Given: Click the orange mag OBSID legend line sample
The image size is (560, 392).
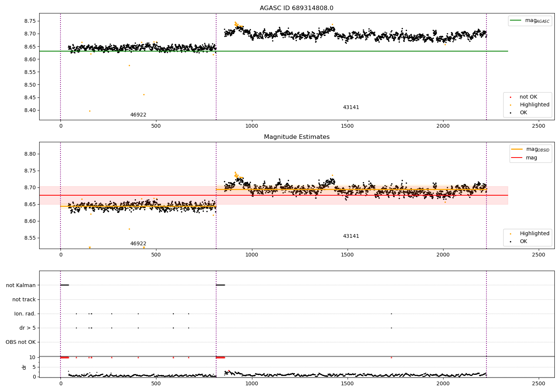Looking at the screenshot, I should (517, 149).
